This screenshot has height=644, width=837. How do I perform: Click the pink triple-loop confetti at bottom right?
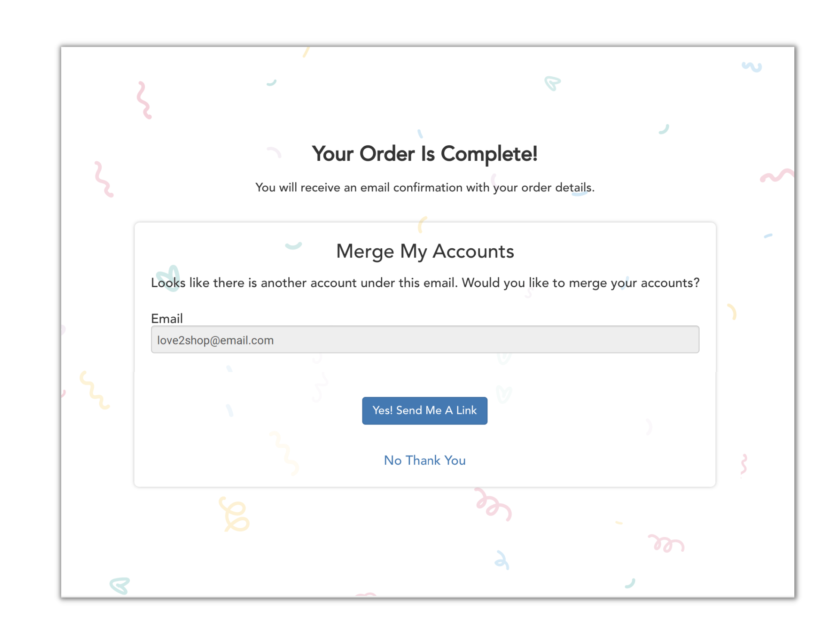[x=666, y=543]
